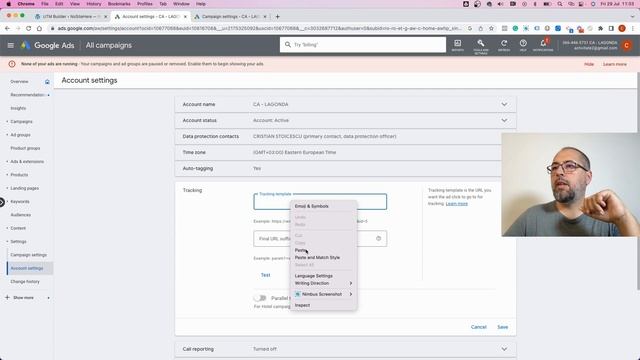
Task: Click inside the Tracking template input field
Action: (x=320, y=202)
